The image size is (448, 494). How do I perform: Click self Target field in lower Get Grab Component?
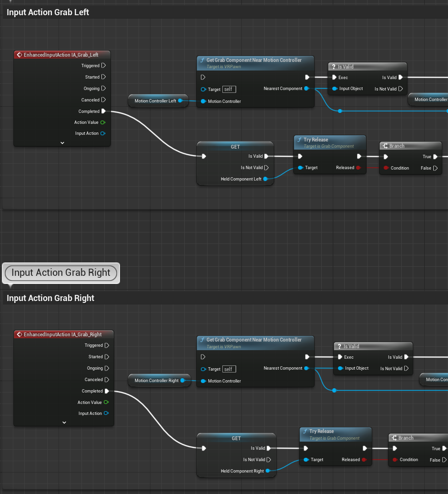(x=229, y=369)
